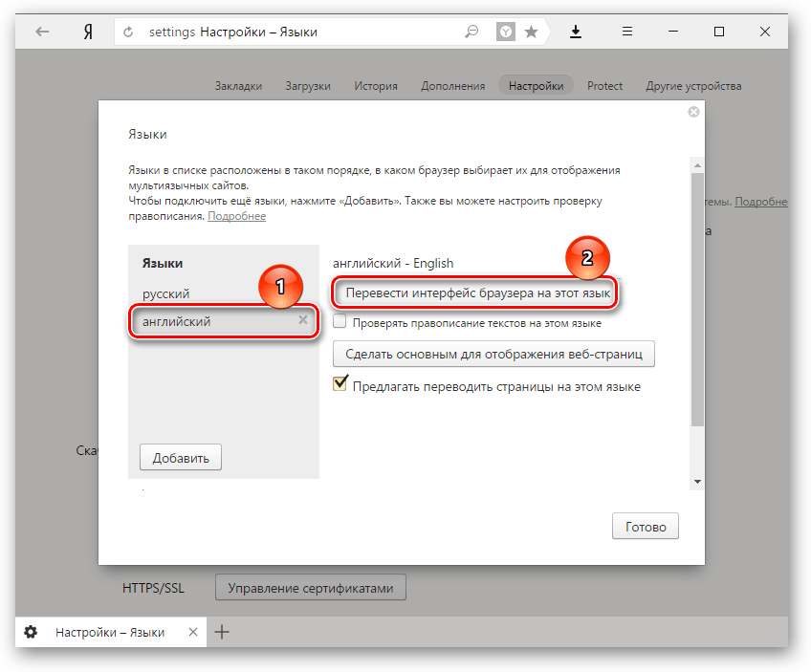
Task: Click the settings gear icon on tab
Action: coord(31,632)
